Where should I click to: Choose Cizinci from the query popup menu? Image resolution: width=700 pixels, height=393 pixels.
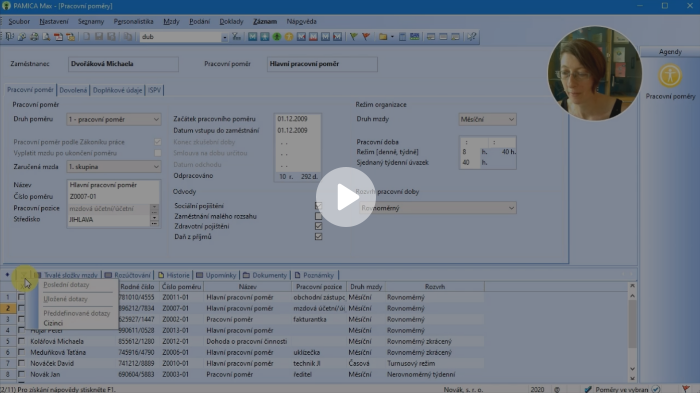53,323
